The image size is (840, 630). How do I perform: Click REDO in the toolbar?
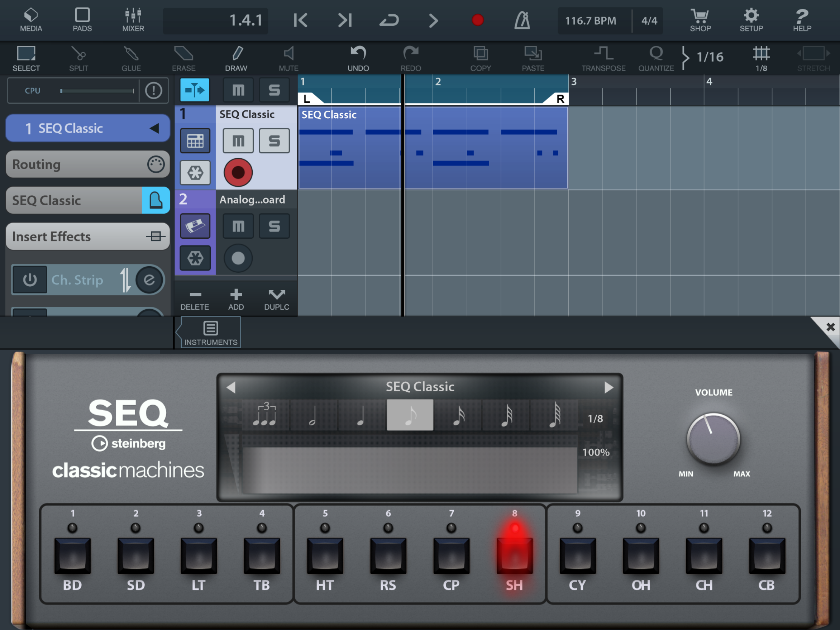(x=411, y=59)
